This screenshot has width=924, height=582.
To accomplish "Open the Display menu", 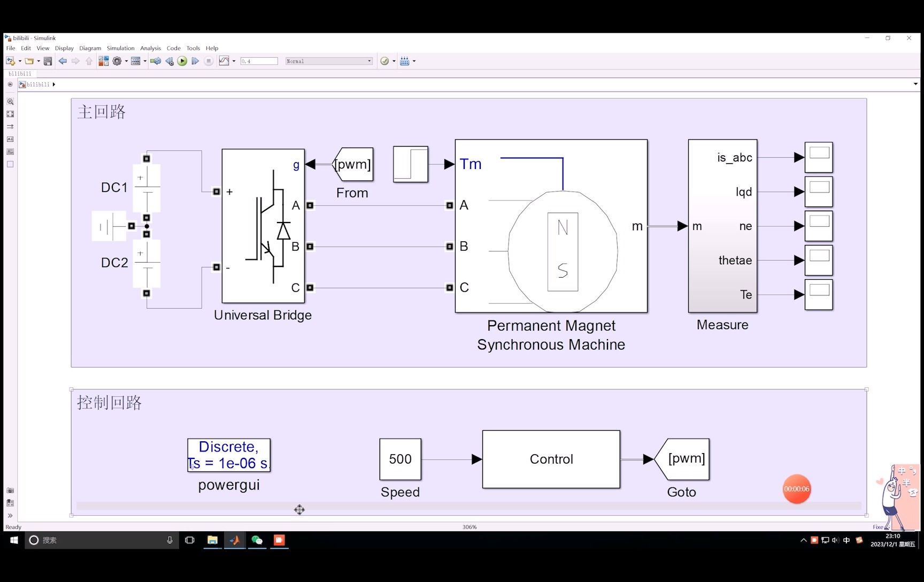I will [64, 48].
